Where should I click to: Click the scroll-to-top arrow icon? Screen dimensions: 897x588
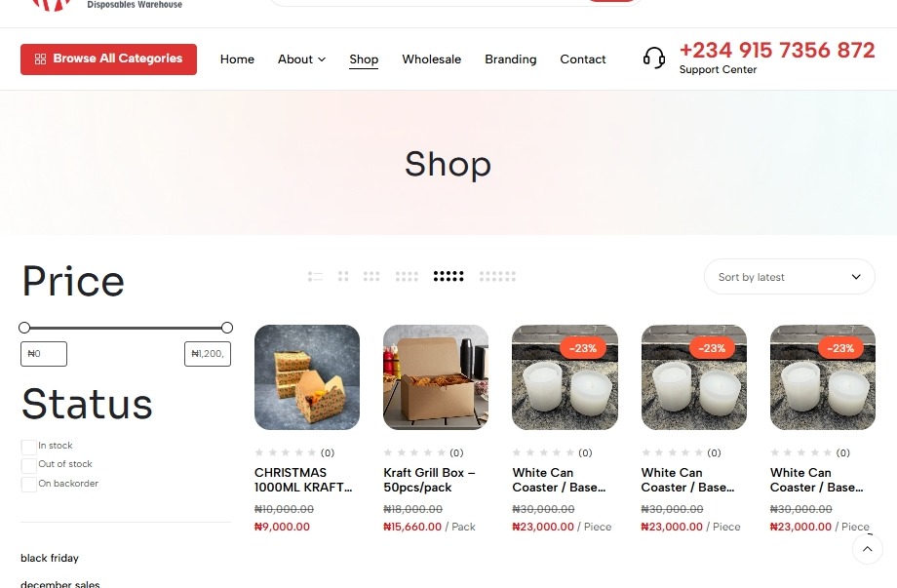coord(867,549)
